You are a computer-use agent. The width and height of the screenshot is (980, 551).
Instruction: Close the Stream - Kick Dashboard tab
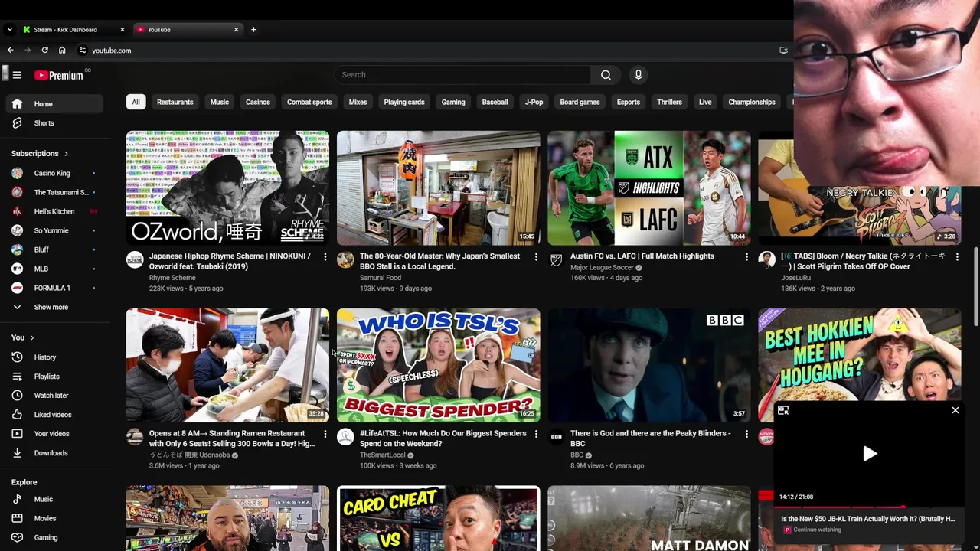coord(122,30)
